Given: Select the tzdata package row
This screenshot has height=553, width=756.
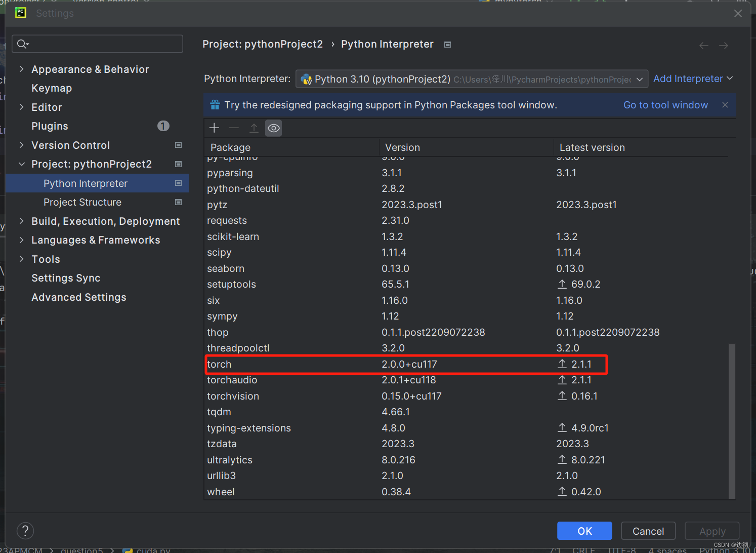Looking at the screenshot, I should (468, 444).
